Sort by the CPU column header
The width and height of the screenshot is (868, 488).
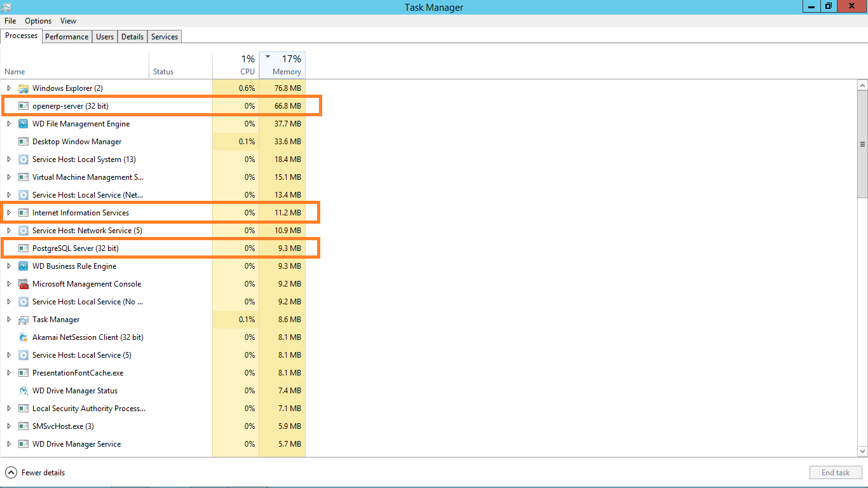(x=236, y=65)
